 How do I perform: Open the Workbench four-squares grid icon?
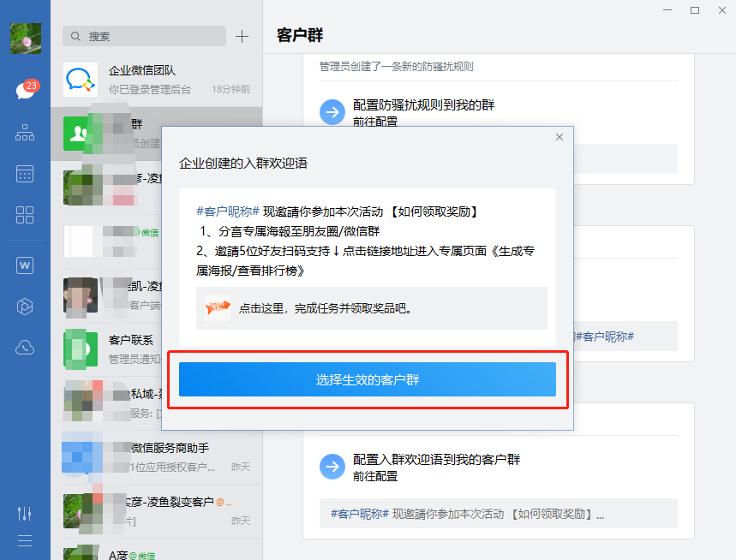[x=25, y=215]
